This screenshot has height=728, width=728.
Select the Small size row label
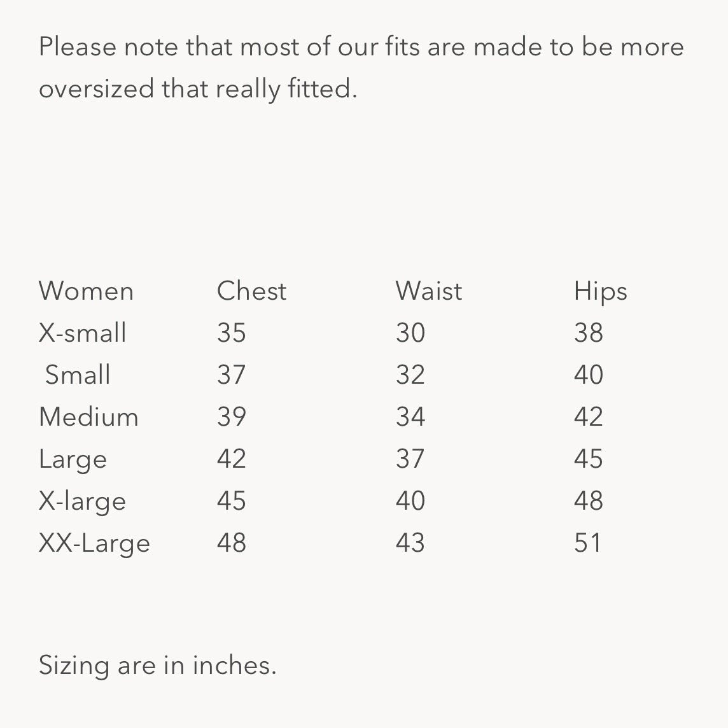(78, 375)
